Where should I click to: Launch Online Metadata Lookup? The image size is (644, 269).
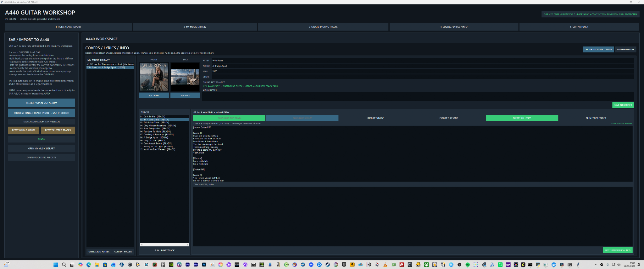tap(598, 49)
